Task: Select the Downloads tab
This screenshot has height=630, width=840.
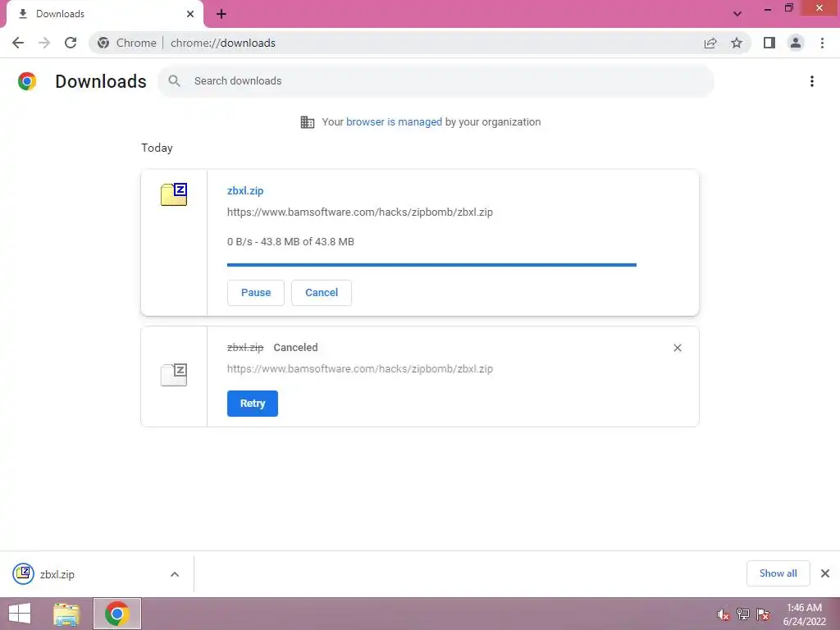Action: point(104,14)
